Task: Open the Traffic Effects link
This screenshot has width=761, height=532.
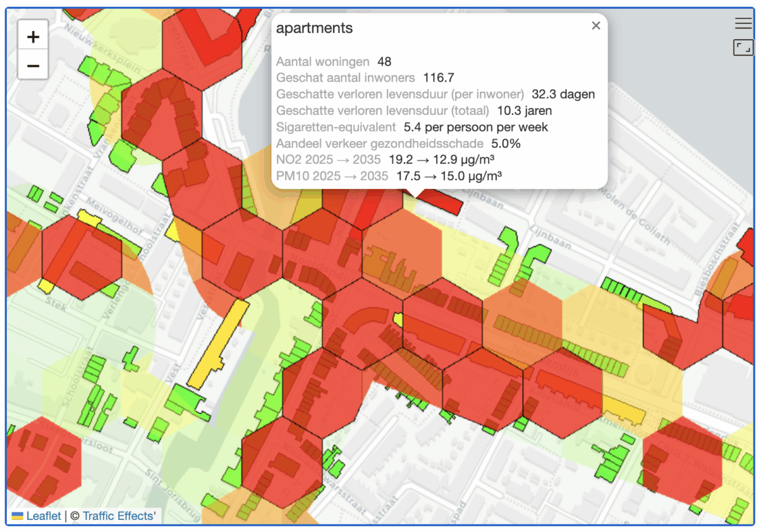Action: [x=119, y=516]
